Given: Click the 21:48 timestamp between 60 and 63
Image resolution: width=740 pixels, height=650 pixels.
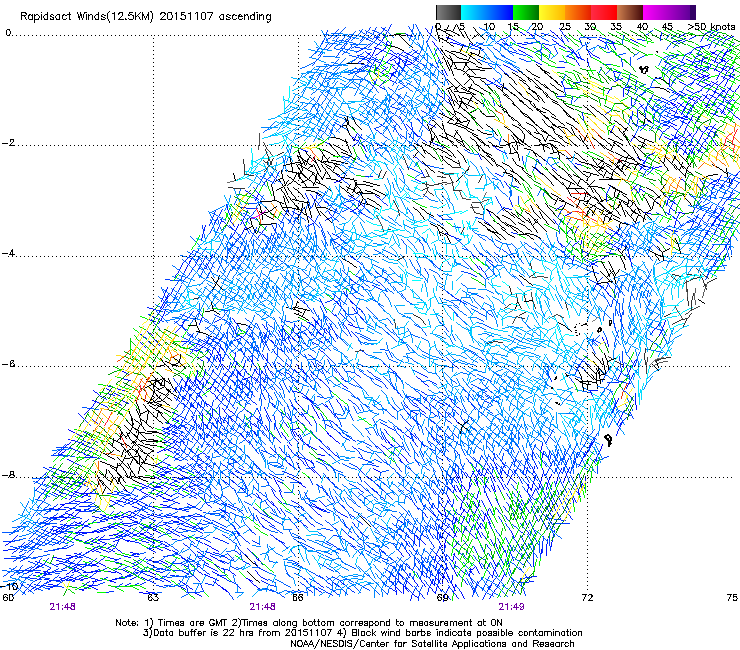Looking at the screenshot, I should click(x=62, y=607).
